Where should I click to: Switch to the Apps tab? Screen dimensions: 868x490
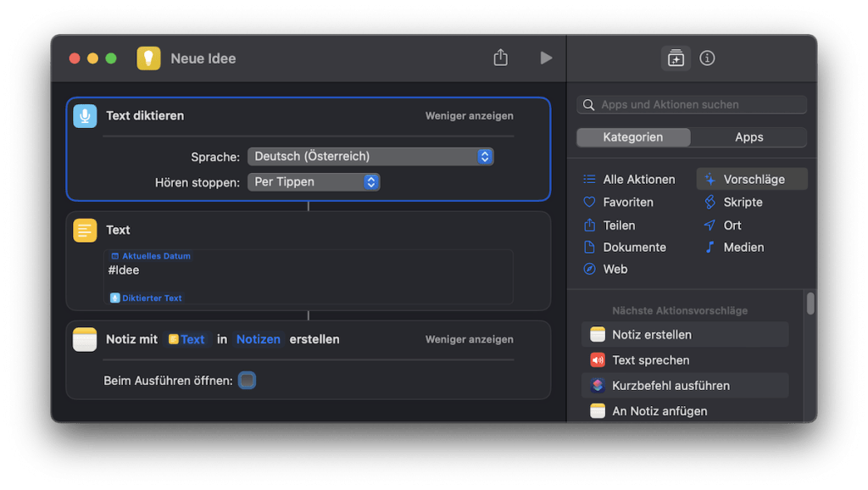pyautogui.click(x=748, y=137)
